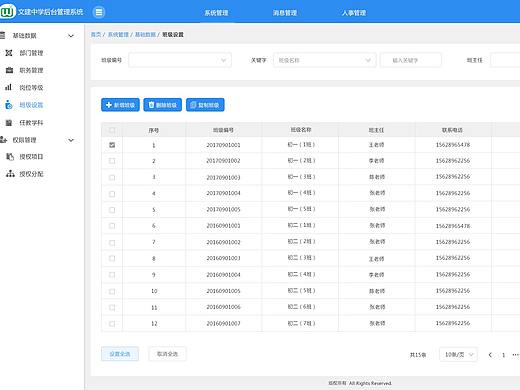Viewport: 520px width, 390px height.
Task: Click the 任教学科 sidebar icon
Action: [9, 123]
